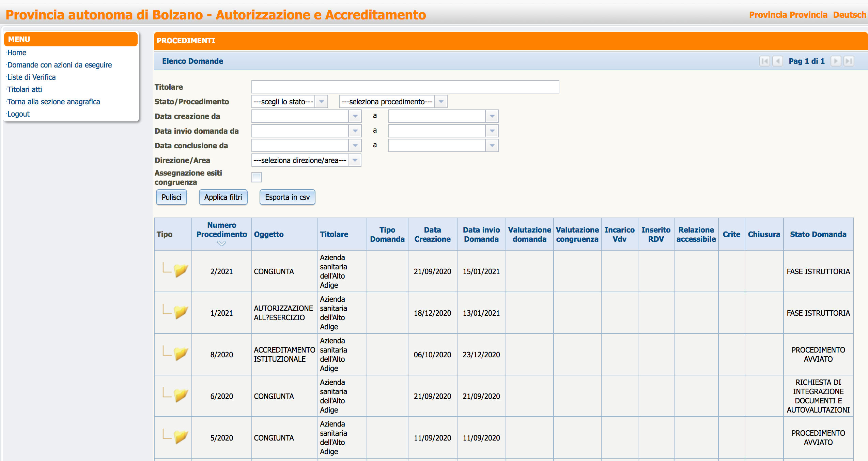Open Home in the menu

17,53
